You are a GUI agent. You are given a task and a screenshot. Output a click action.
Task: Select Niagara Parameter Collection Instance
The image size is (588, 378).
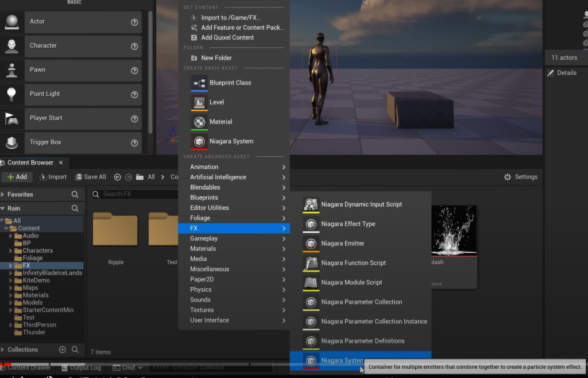coord(361,321)
